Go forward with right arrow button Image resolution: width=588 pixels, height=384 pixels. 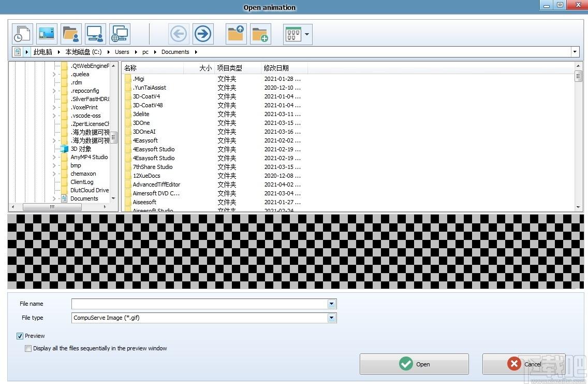203,34
